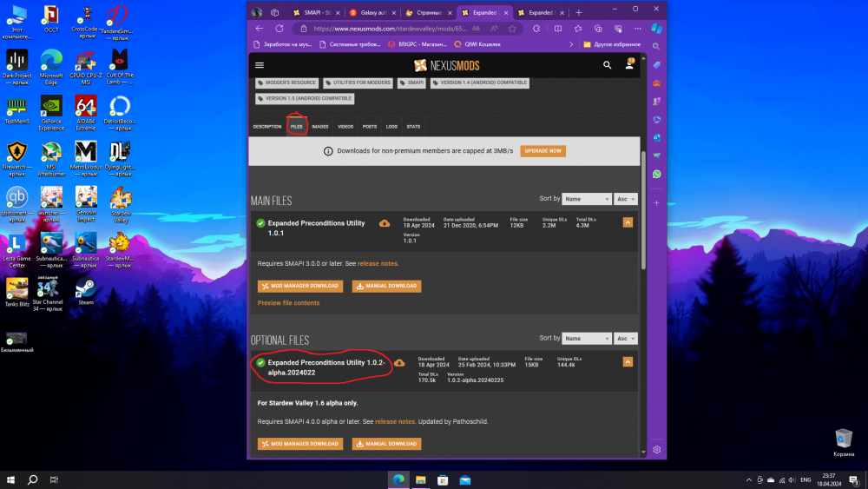Open Preview file contents link

[288, 303]
